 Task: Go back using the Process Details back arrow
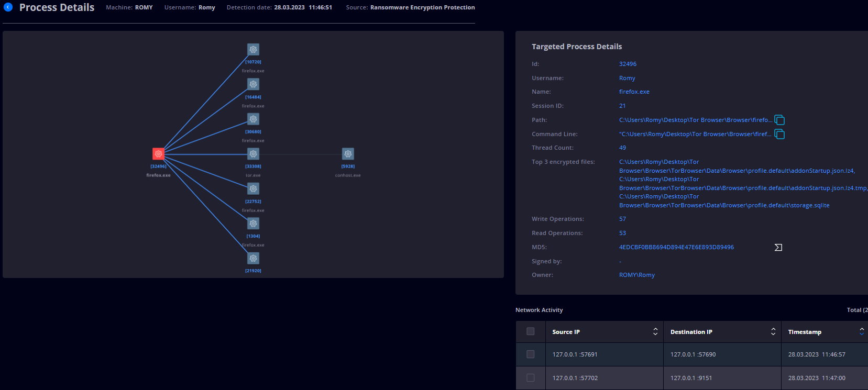click(x=8, y=7)
